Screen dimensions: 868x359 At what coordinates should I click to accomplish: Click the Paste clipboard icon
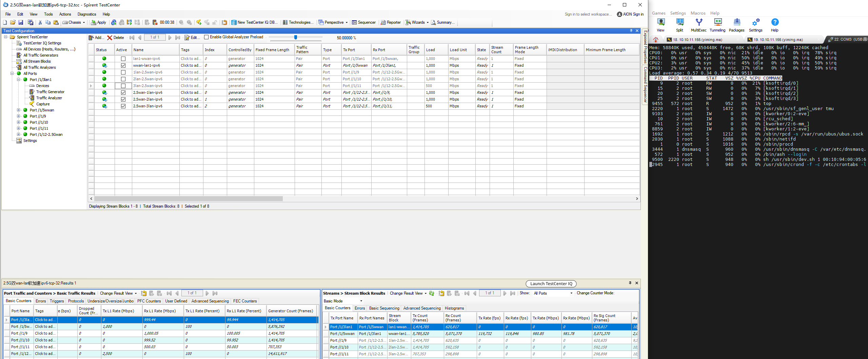[56, 22]
